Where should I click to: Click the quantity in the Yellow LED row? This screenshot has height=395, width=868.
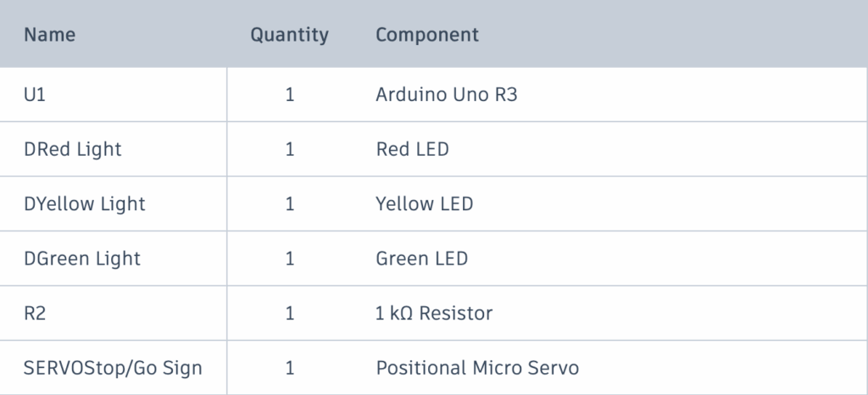point(290,204)
